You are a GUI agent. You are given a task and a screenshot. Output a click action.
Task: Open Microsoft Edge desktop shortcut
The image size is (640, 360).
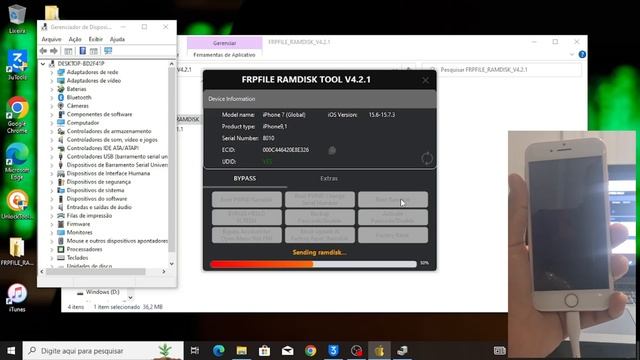17,161
